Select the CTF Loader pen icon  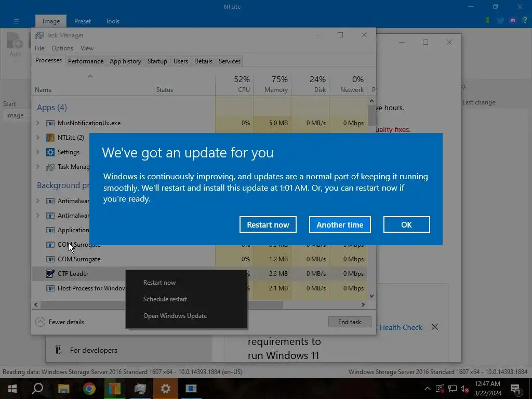pyautogui.click(x=50, y=273)
